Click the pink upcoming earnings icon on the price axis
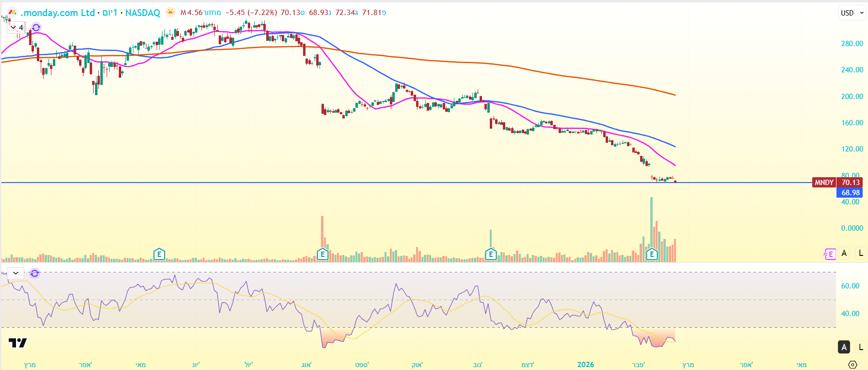The width and height of the screenshot is (868, 370). tap(830, 254)
